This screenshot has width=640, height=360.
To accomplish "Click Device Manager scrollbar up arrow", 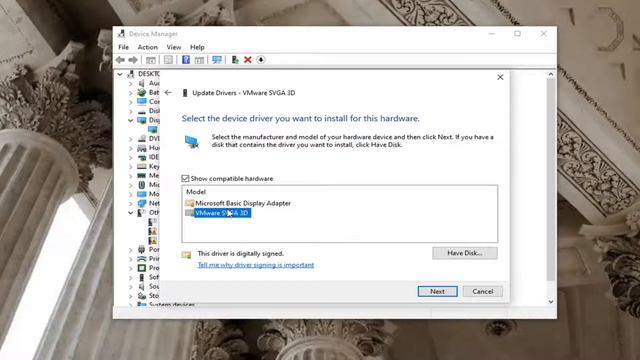I will click(x=551, y=74).
